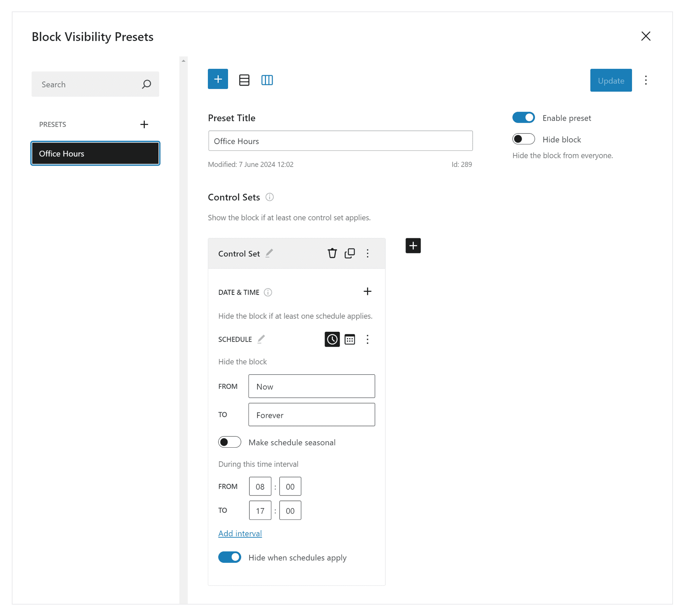Open Schedule more options menu
Viewport: 684px width, 616px height.
coord(367,339)
